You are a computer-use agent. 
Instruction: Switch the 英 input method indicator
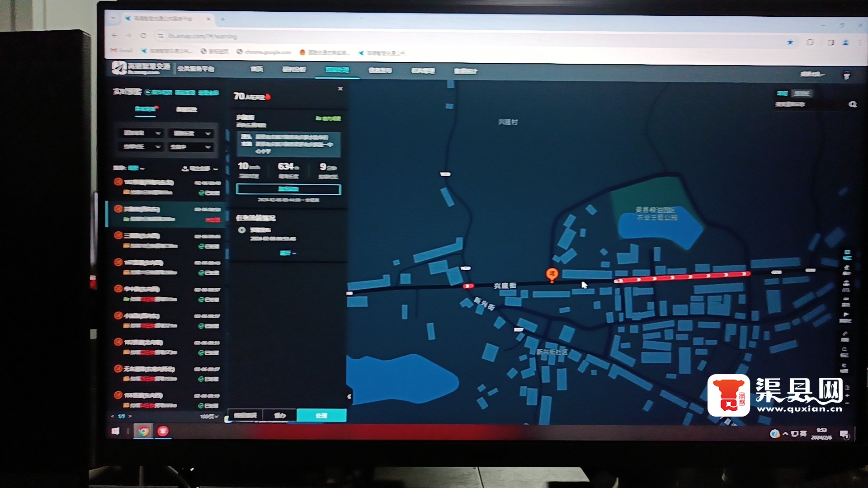click(803, 434)
